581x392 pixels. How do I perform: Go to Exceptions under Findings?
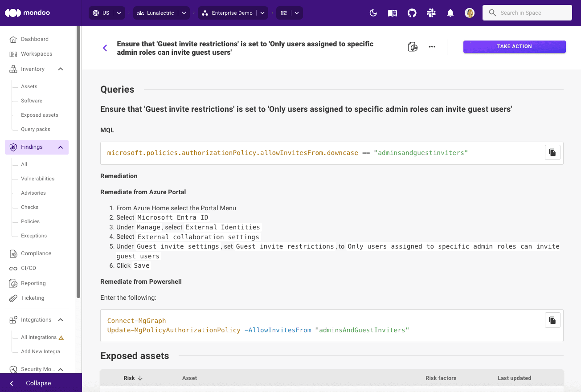[x=34, y=236]
